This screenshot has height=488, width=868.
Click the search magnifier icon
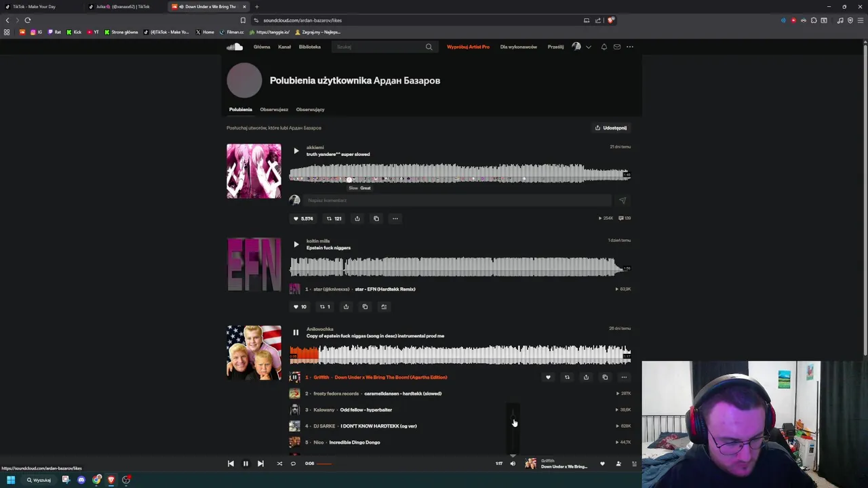point(429,47)
